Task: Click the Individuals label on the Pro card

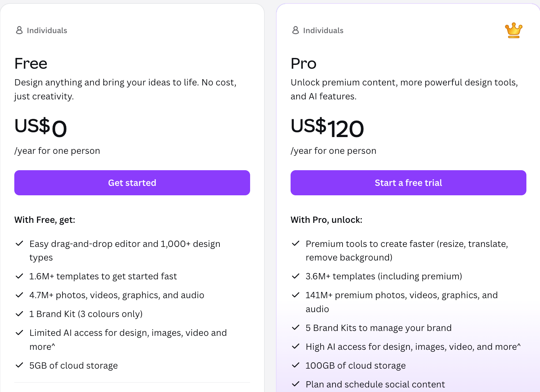Action: click(x=323, y=30)
